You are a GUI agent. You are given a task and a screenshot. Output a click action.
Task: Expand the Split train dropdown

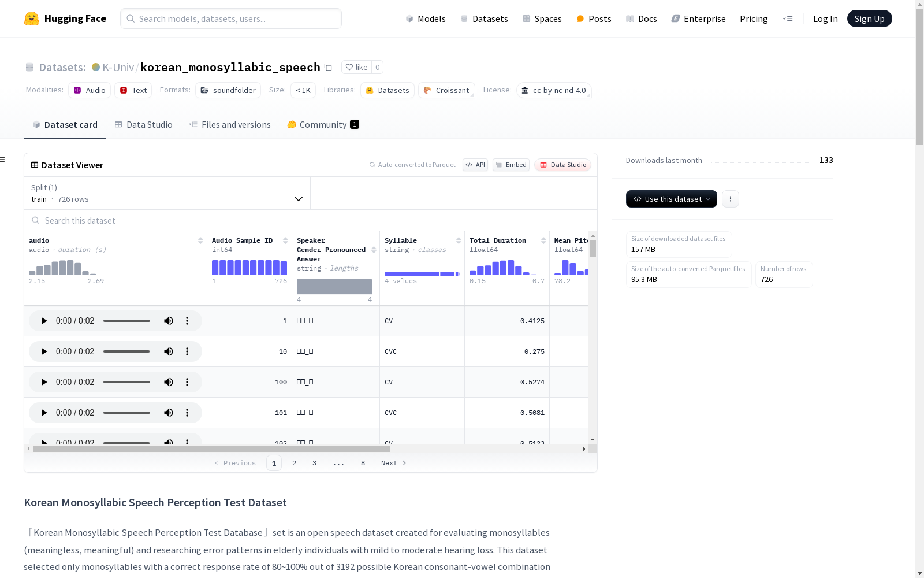(167, 193)
